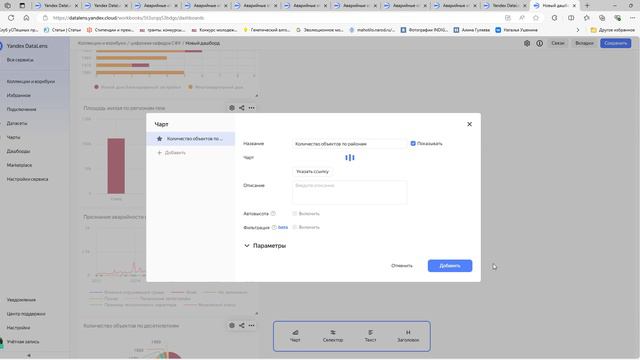Close the Чарт dialog with the X
Viewport: 640px width, 360px height.
[469, 124]
